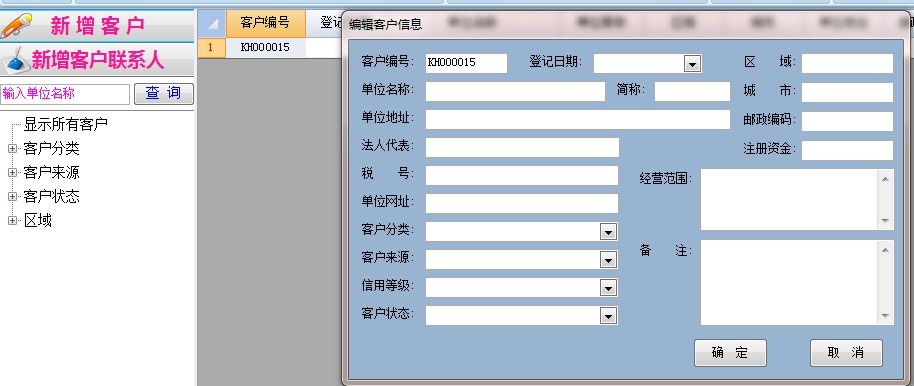Image resolution: width=914 pixels, height=386 pixels.
Task: Click the 输入单位名称 search box
Action: coord(65,94)
